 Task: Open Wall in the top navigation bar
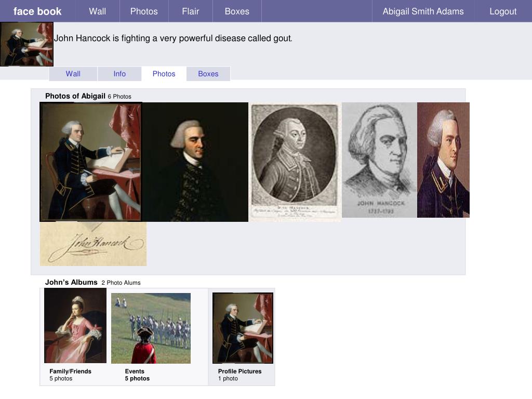click(97, 11)
